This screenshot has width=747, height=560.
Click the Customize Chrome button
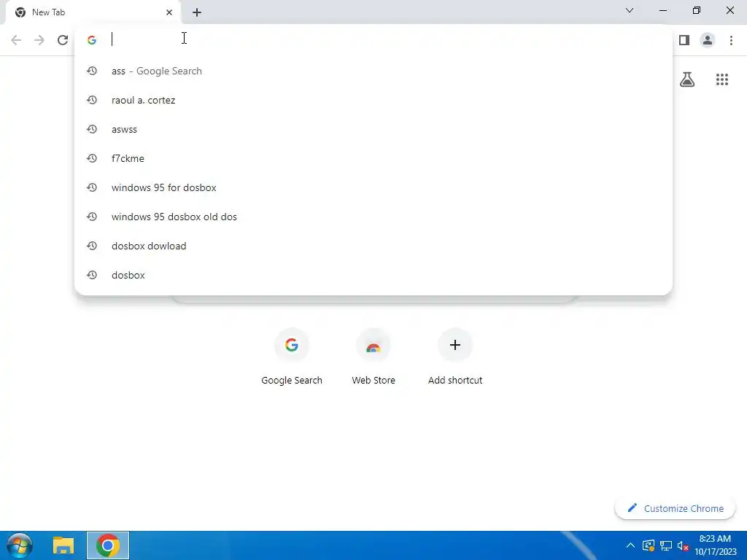[675, 508]
